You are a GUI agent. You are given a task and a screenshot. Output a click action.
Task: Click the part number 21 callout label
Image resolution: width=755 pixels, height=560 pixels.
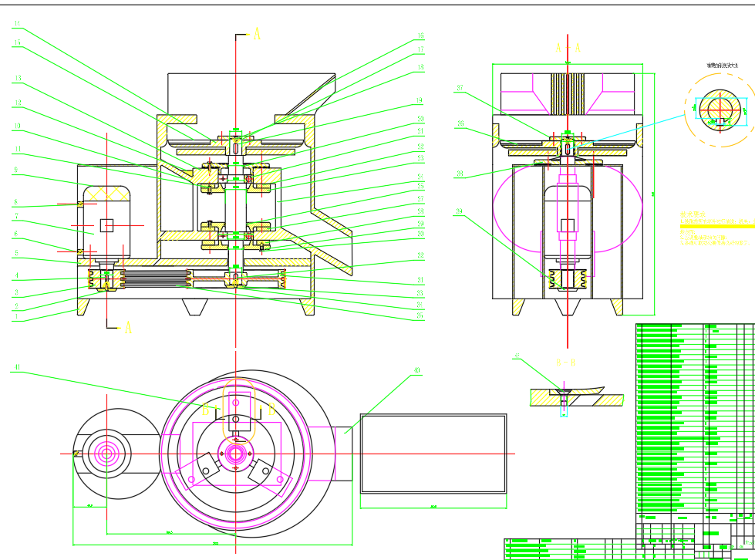pos(420,131)
